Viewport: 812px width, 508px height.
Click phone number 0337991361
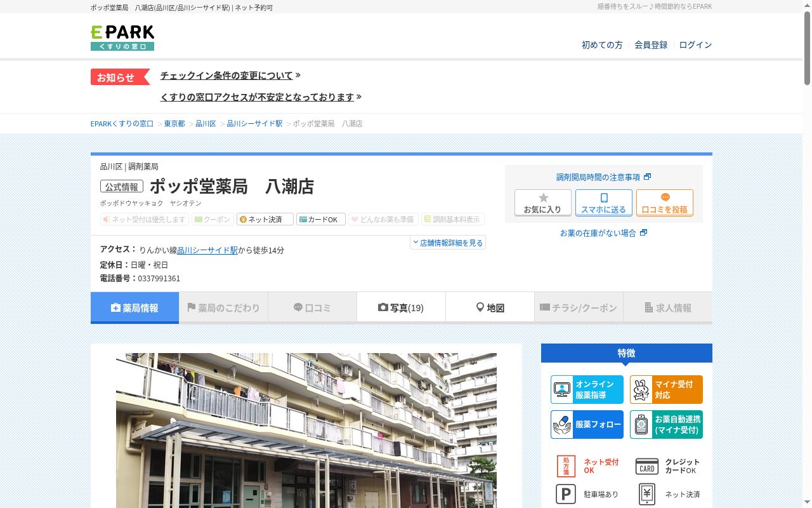(x=159, y=279)
